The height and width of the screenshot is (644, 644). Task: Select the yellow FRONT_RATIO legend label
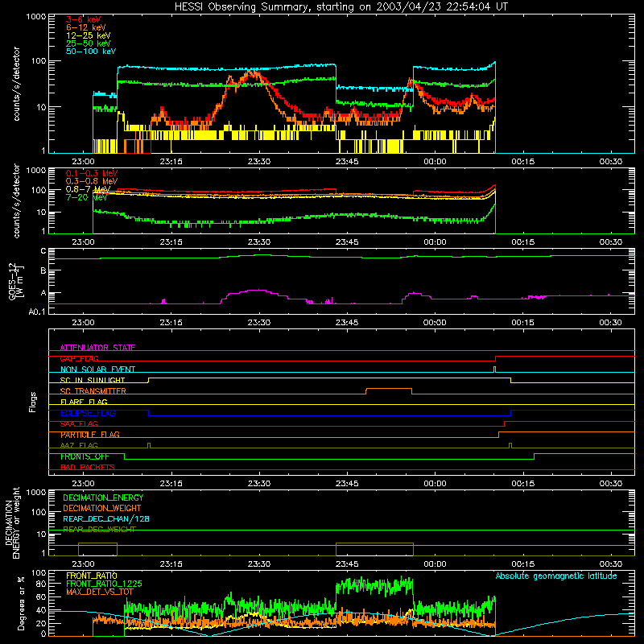(x=92, y=576)
